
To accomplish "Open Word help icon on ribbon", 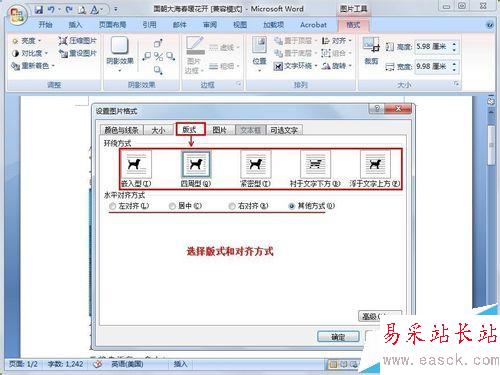I will [x=490, y=25].
